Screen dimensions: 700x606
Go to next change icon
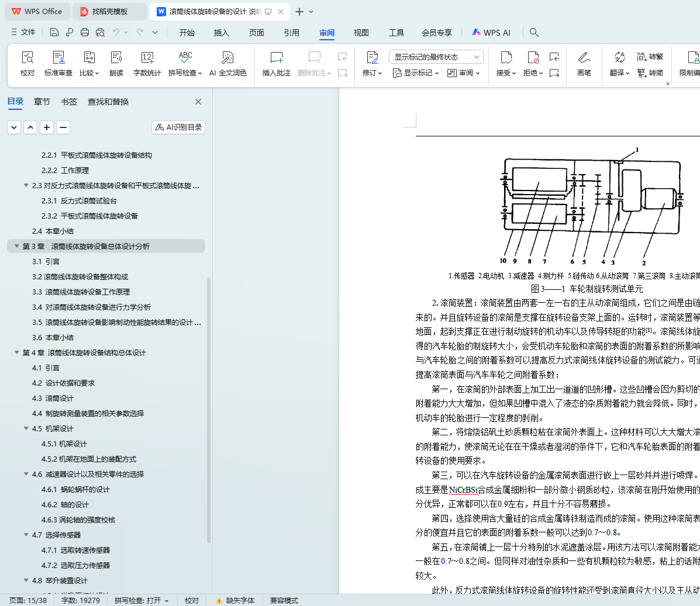tap(554, 72)
